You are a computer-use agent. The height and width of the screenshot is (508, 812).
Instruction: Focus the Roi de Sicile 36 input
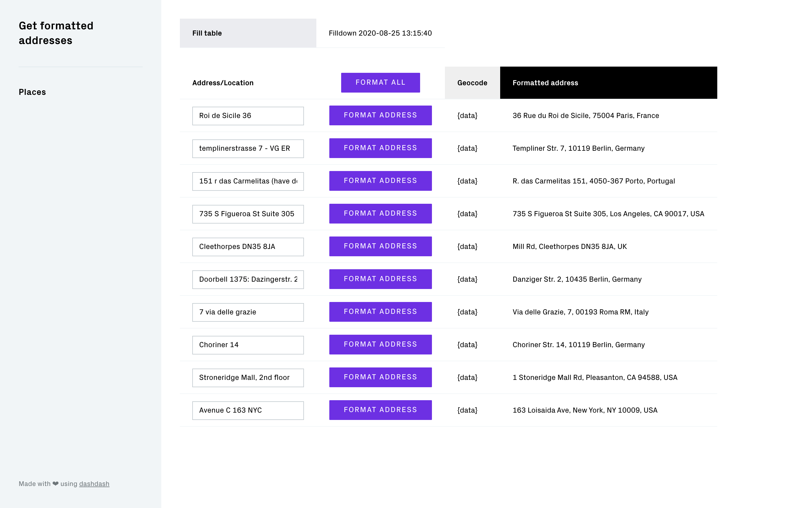pos(248,116)
